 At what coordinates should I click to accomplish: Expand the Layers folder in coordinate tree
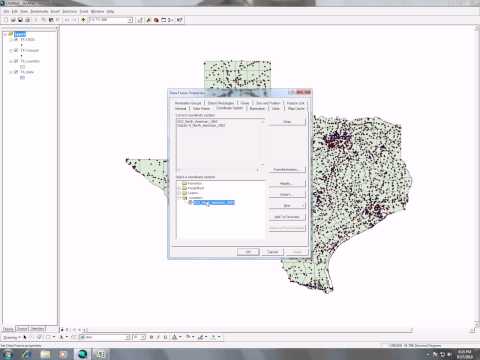[179, 193]
